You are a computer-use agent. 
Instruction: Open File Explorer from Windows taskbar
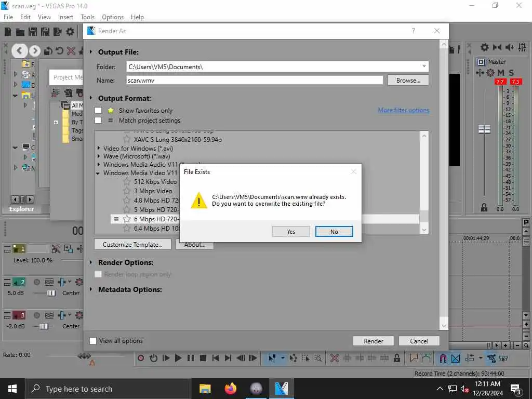tap(205, 389)
